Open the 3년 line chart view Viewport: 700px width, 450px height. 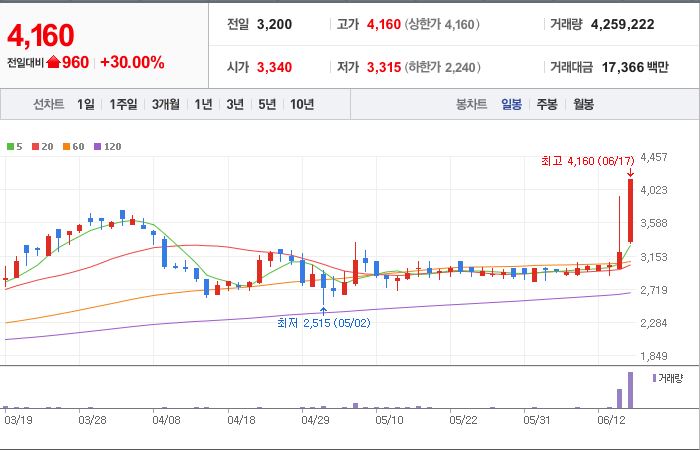point(235,104)
